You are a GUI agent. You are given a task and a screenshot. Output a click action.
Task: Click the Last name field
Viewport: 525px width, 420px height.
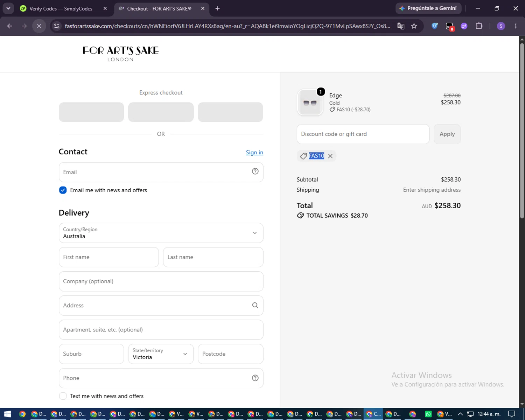click(x=213, y=257)
